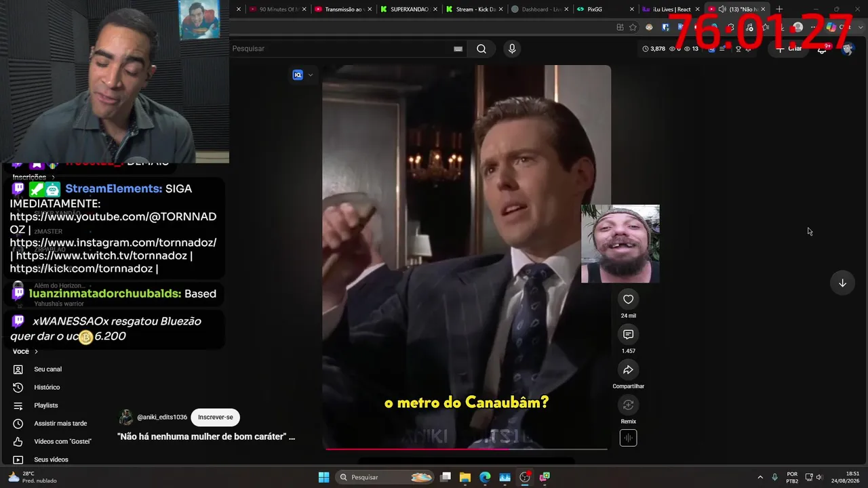868x488 pixels.
Task: Open the YouTube notifications bell
Action: point(822,49)
